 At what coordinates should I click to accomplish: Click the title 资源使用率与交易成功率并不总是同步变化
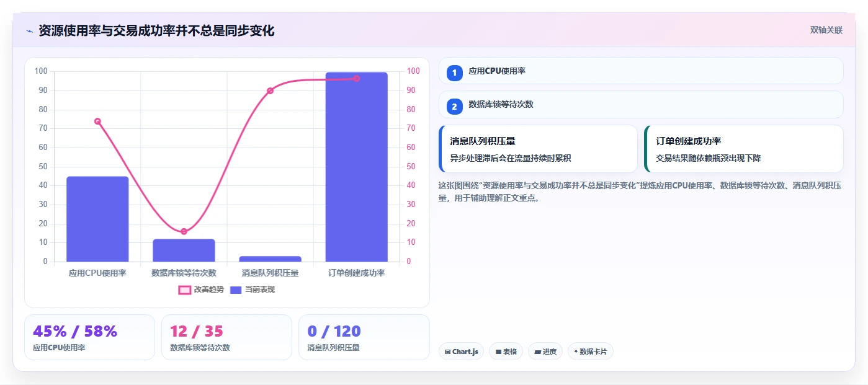[156, 30]
